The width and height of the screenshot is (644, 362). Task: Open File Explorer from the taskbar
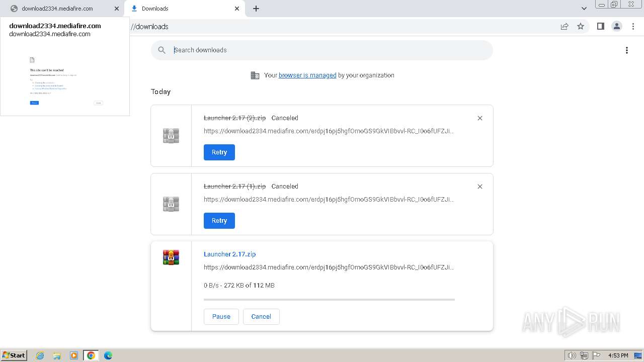coord(57,355)
